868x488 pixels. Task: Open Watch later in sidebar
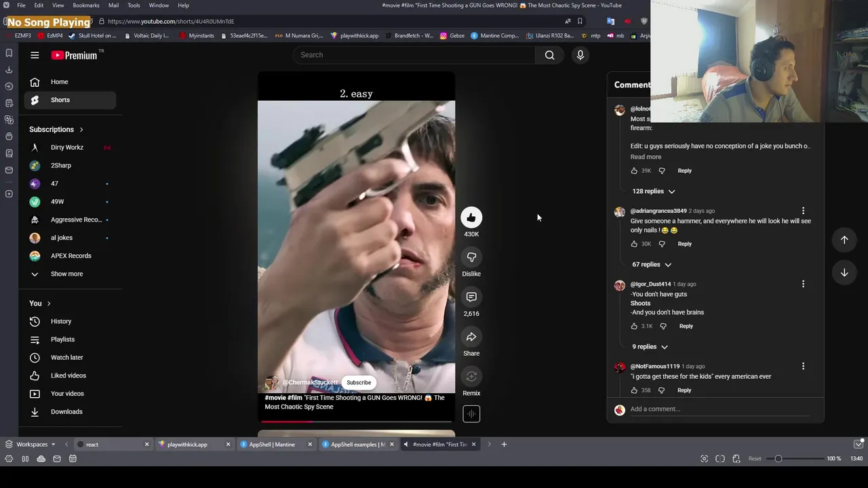pos(70,357)
